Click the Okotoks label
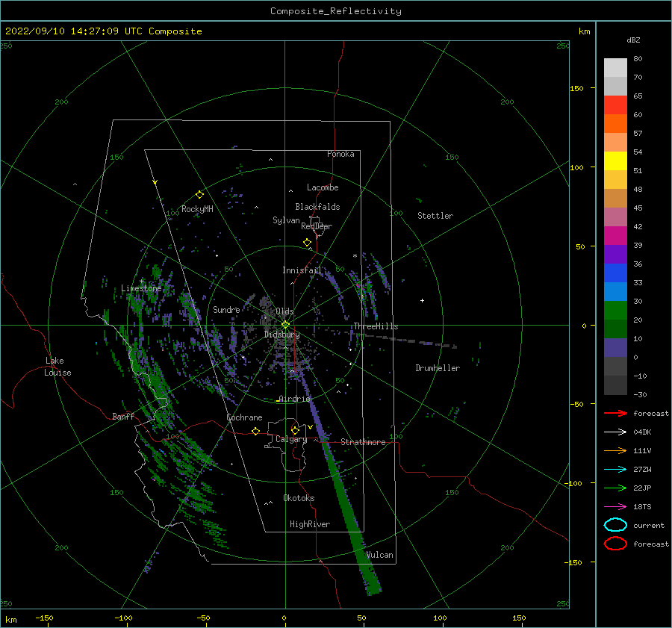This screenshot has width=672, height=628. click(299, 498)
